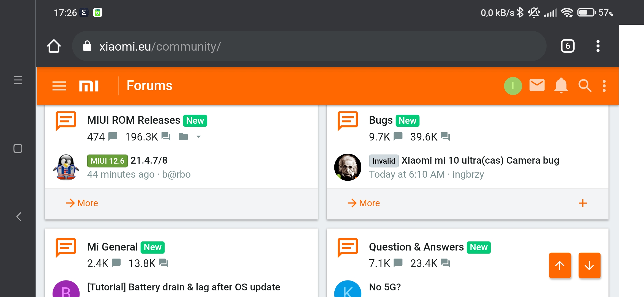Open the Forums header title link
The height and width of the screenshot is (297, 644).
coord(149,86)
